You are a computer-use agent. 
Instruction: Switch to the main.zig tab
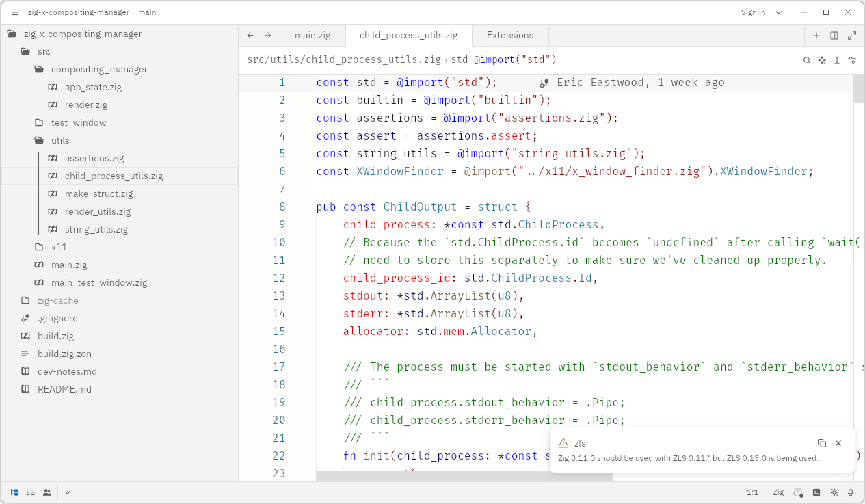pyautogui.click(x=312, y=35)
